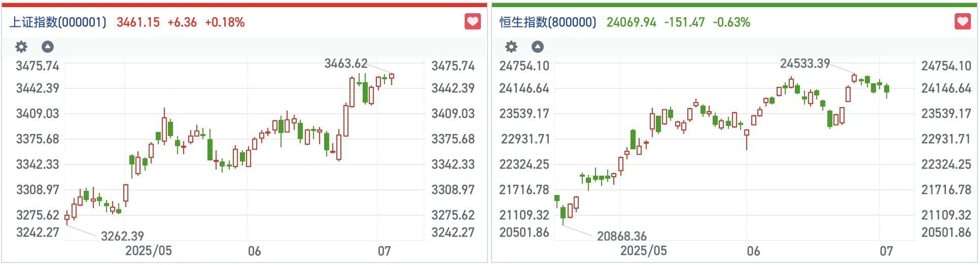The image size is (980, 265).
Task: Click the +6.36 point change value
Action: click(x=182, y=22)
